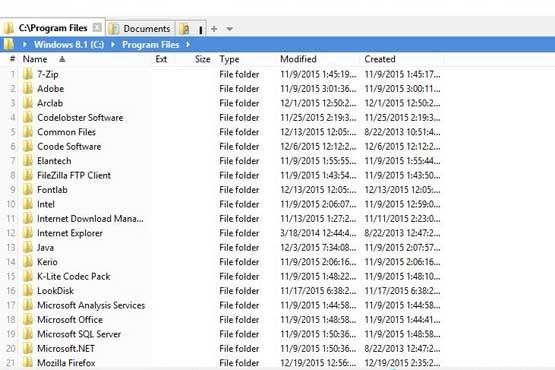555x370 pixels.
Task: Select the Adobe folder icon
Action: pos(28,89)
